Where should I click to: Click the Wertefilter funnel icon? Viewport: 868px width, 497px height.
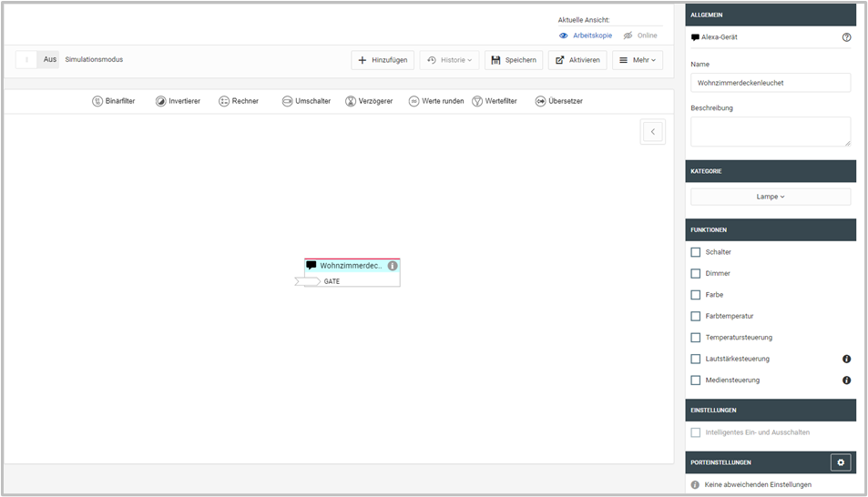[477, 101]
